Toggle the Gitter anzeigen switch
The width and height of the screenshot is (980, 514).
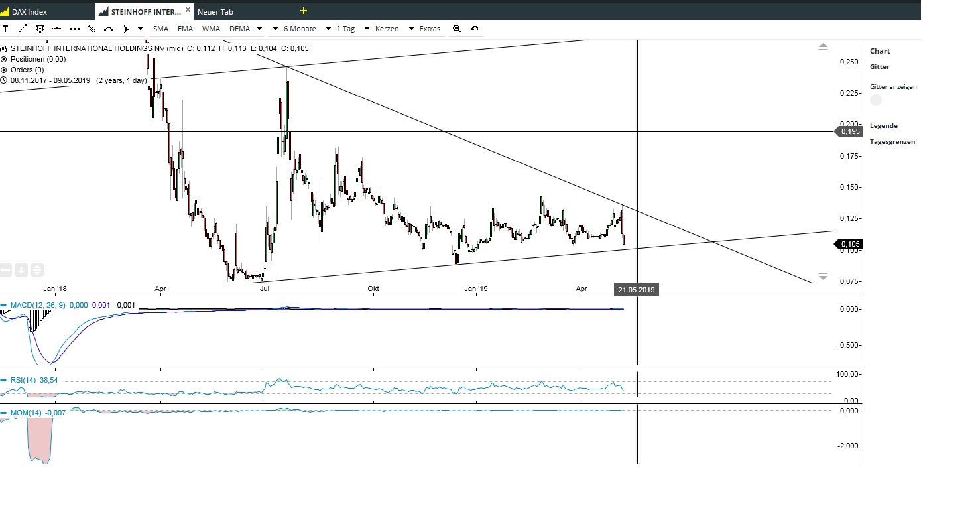click(876, 99)
